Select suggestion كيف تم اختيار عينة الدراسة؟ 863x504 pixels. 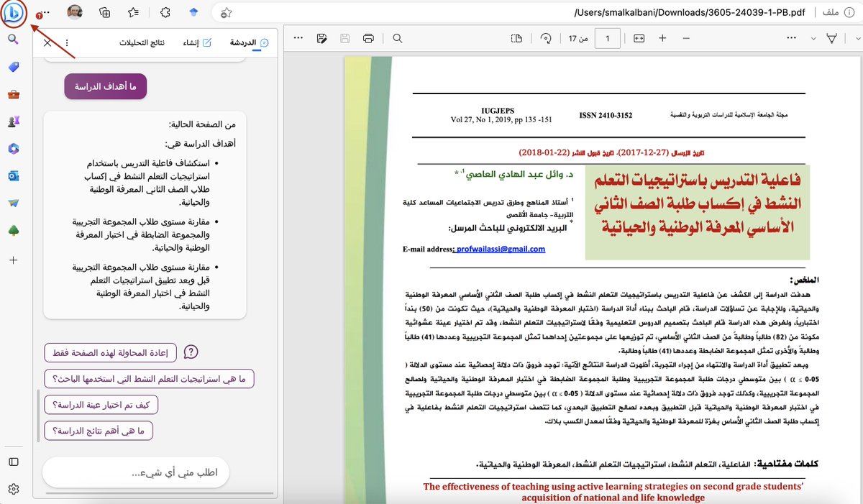101,405
